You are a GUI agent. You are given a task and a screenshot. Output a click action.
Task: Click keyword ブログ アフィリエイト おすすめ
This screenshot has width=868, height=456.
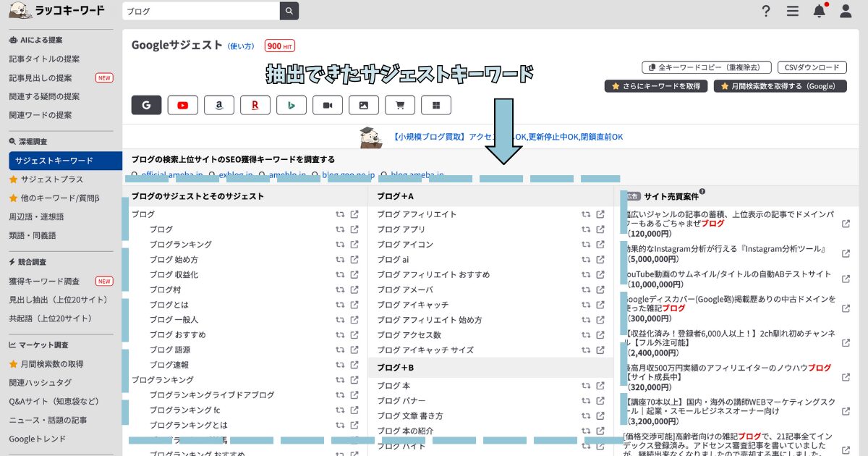(433, 274)
